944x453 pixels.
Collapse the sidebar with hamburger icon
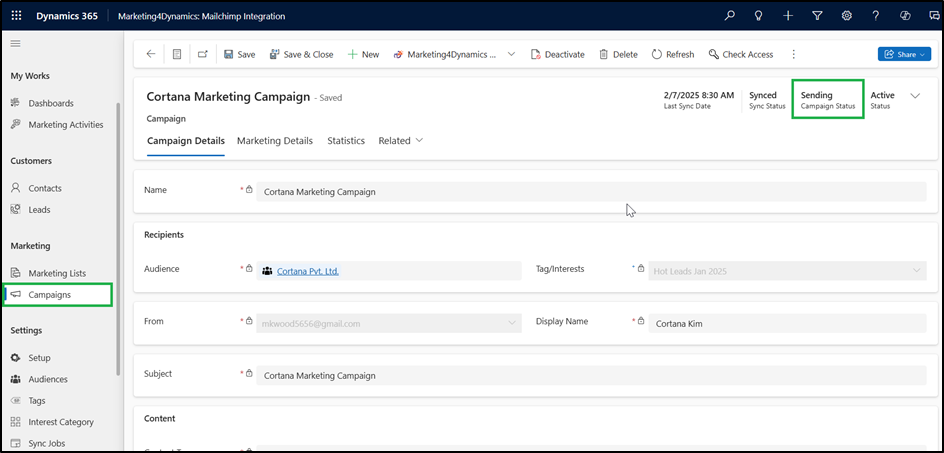click(x=16, y=44)
